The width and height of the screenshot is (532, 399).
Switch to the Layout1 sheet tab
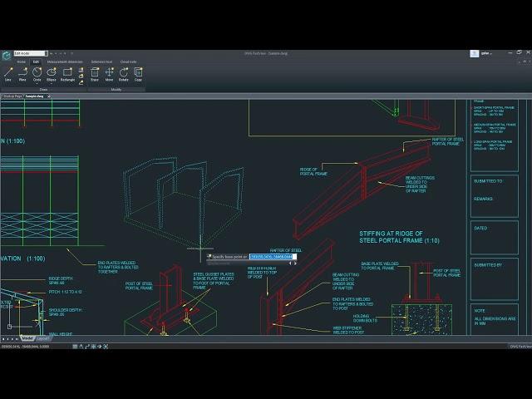(x=42, y=339)
